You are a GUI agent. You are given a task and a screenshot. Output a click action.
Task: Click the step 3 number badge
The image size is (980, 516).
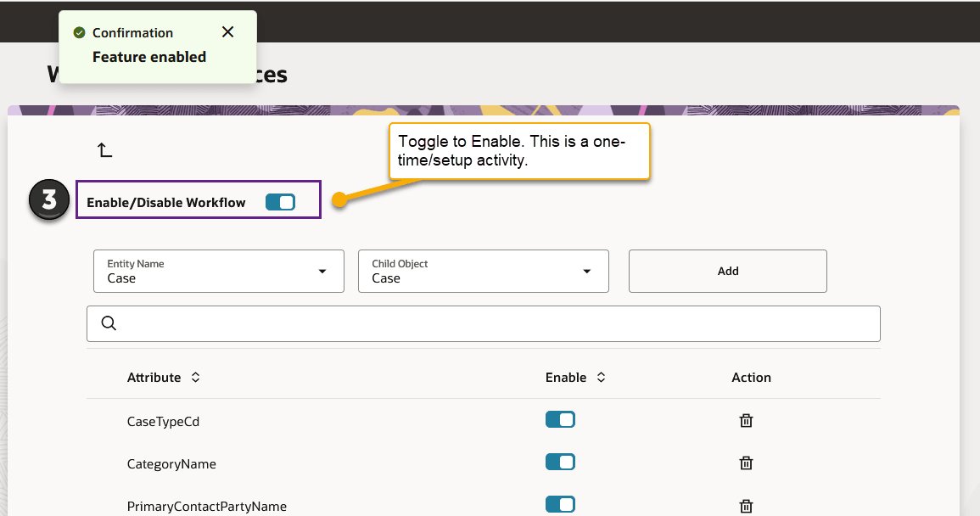click(49, 200)
